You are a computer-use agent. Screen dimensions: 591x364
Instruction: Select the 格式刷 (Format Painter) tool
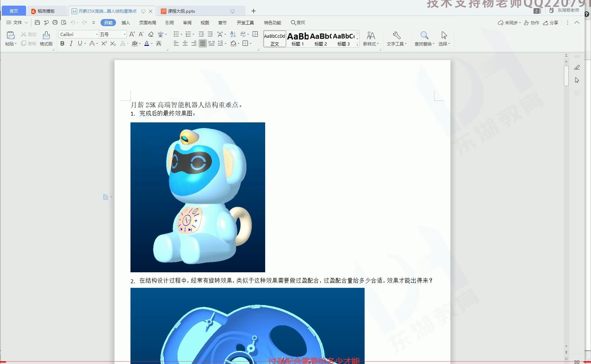tap(46, 38)
